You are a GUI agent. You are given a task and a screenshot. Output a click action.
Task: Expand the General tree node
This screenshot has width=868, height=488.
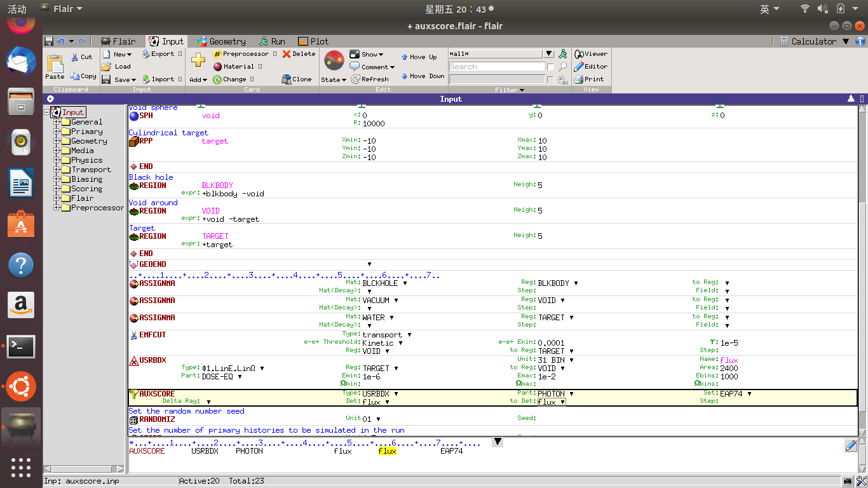coord(57,122)
